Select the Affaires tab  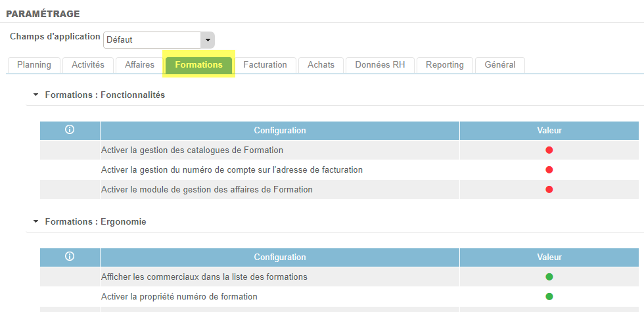coord(139,65)
